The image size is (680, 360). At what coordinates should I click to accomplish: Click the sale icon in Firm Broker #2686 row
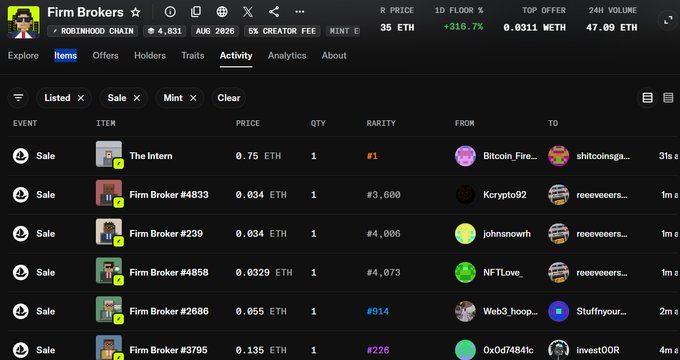(20, 311)
